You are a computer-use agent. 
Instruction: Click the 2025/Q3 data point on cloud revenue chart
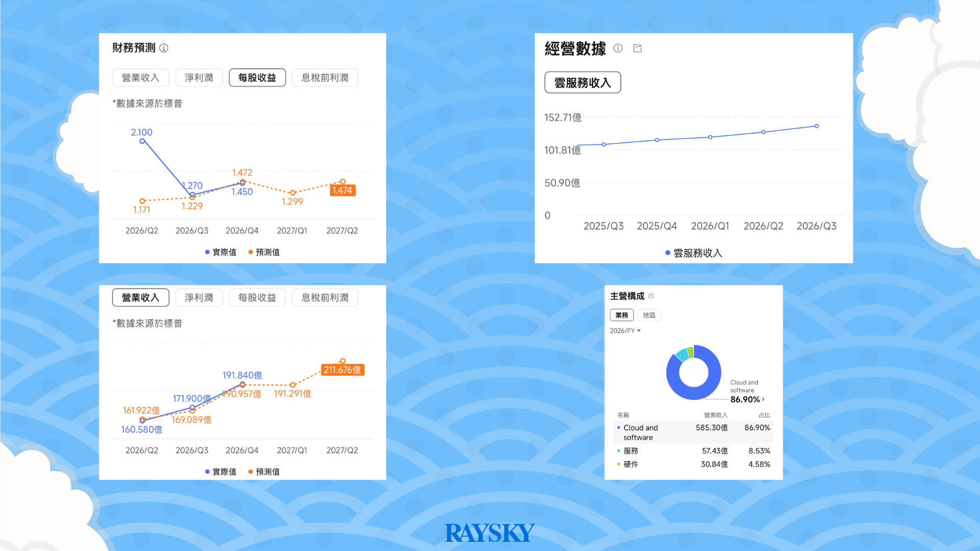point(604,144)
